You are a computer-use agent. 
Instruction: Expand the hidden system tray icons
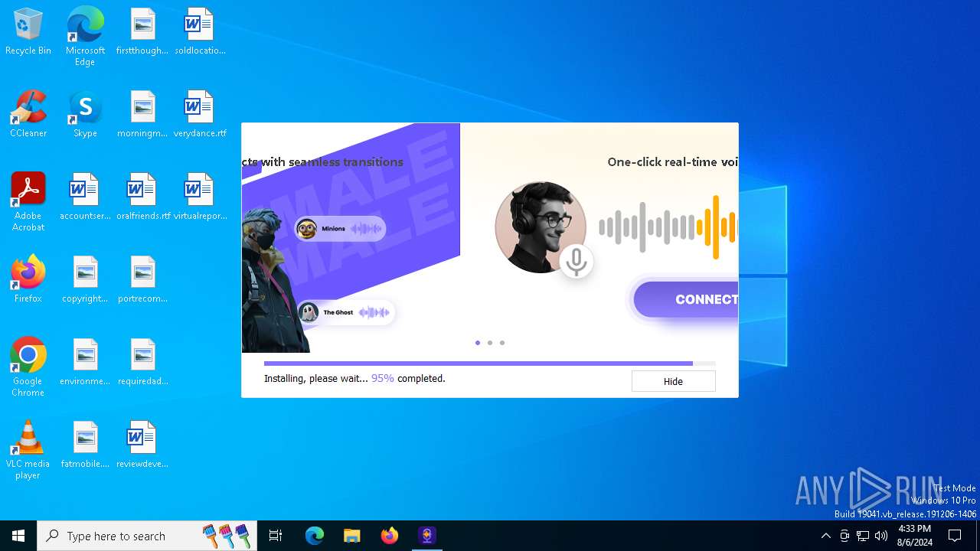[x=825, y=536]
